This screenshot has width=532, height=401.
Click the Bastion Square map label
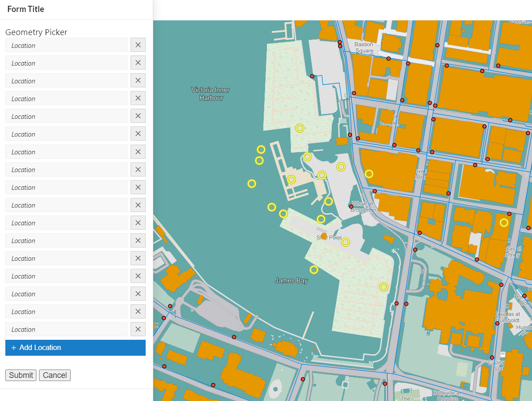pyautogui.click(x=364, y=47)
